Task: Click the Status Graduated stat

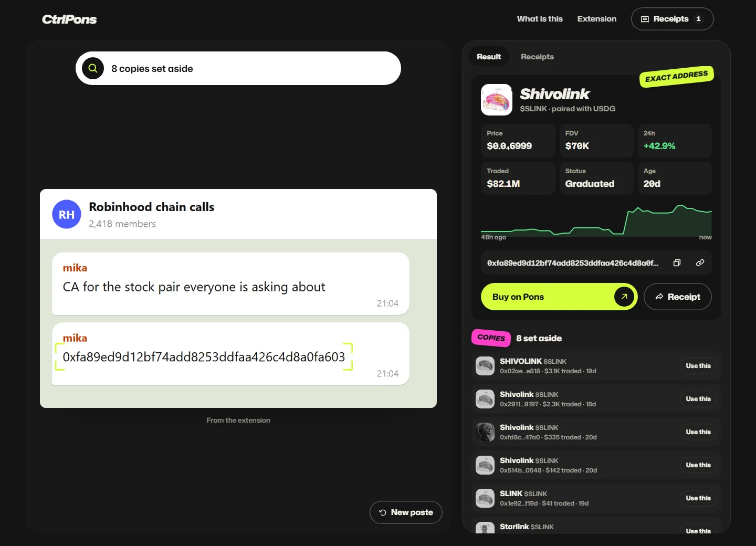Action: (596, 178)
